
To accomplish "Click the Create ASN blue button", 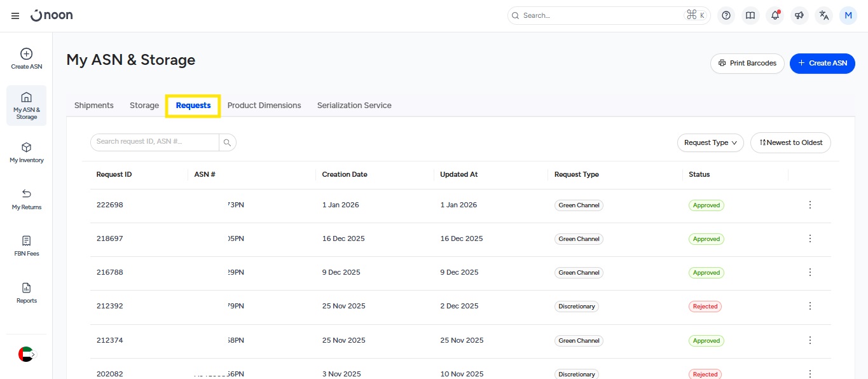I will click(822, 63).
